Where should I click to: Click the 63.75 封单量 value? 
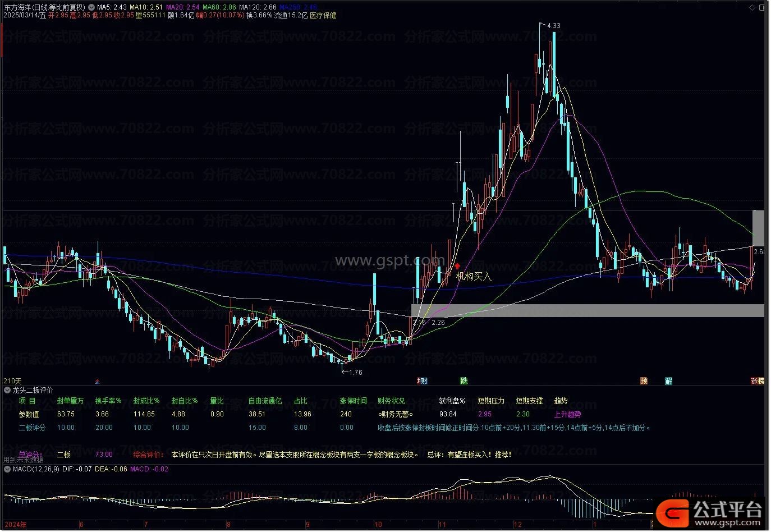pos(66,414)
